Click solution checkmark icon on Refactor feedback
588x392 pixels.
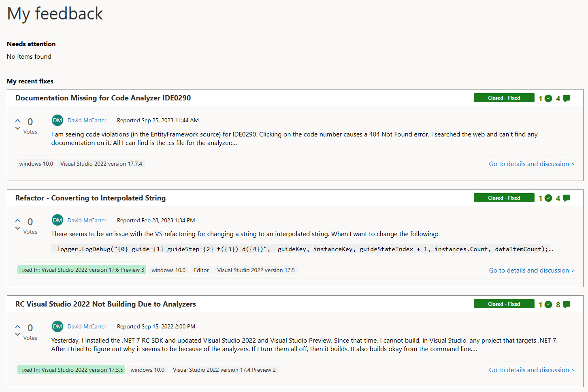point(548,198)
